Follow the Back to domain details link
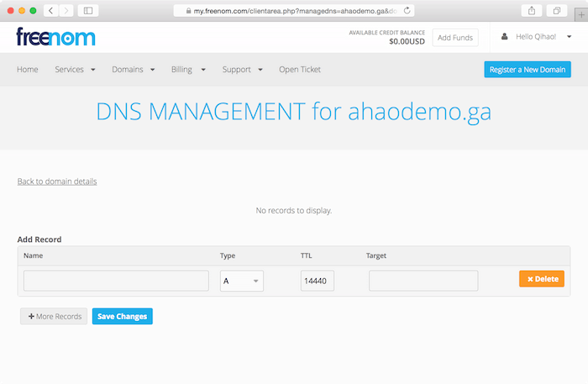The height and width of the screenshot is (384, 588). [x=57, y=181]
